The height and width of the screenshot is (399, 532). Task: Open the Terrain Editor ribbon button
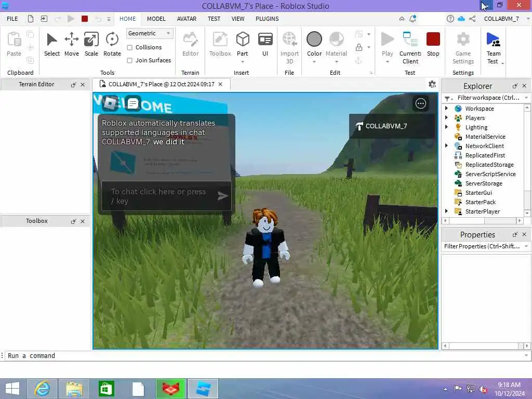pos(190,44)
